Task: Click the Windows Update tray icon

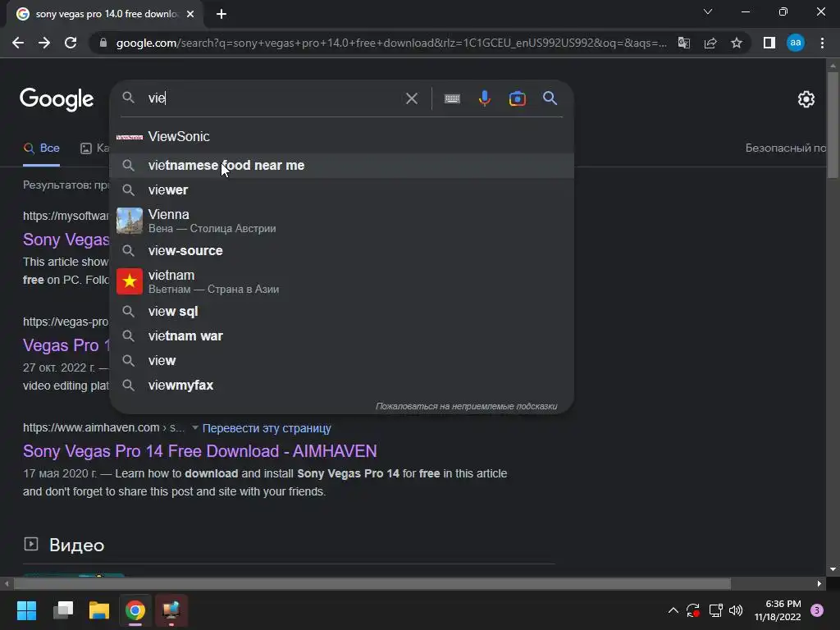Action: tap(693, 610)
